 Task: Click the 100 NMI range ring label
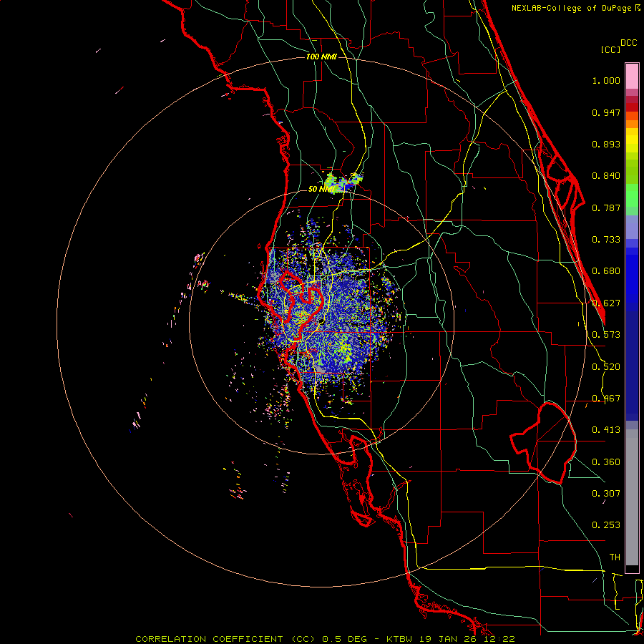(321, 57)
